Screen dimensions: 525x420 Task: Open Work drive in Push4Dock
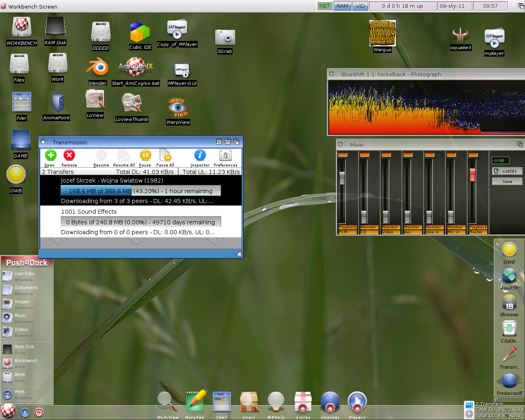point(27,377)
